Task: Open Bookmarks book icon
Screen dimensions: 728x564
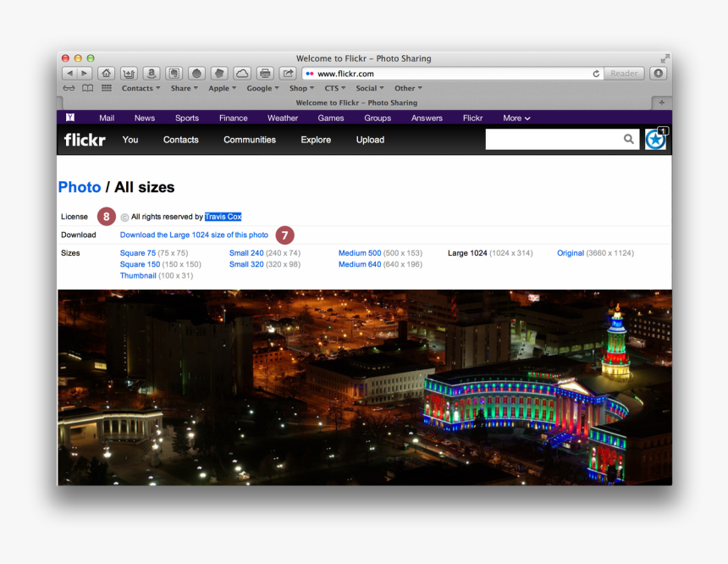Action: pos(87,88)
